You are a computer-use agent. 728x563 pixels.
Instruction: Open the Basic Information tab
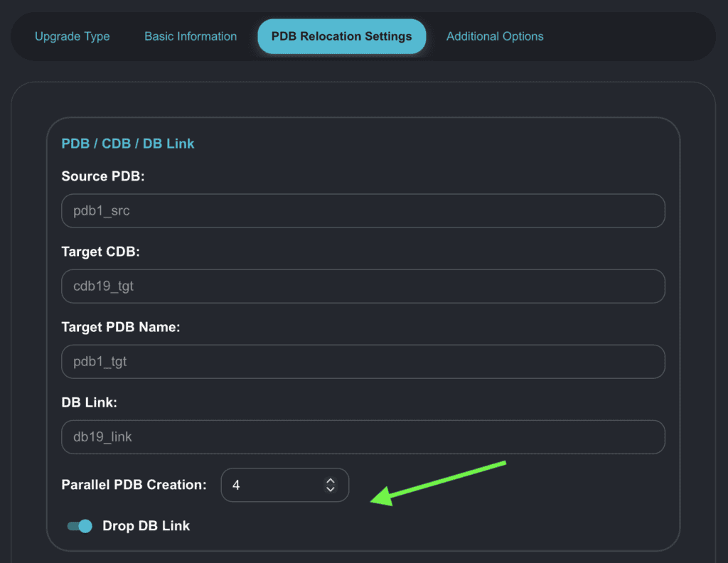tap(191, 36)
